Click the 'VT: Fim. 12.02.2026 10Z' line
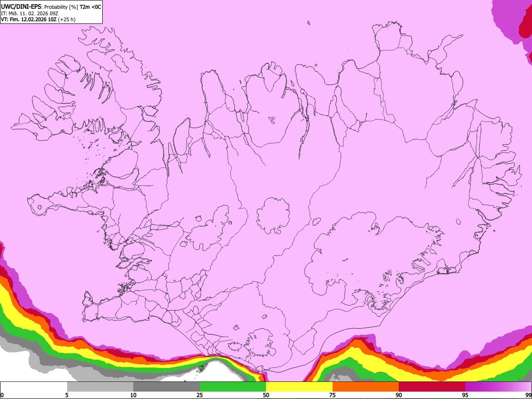 tap(29, 19)
